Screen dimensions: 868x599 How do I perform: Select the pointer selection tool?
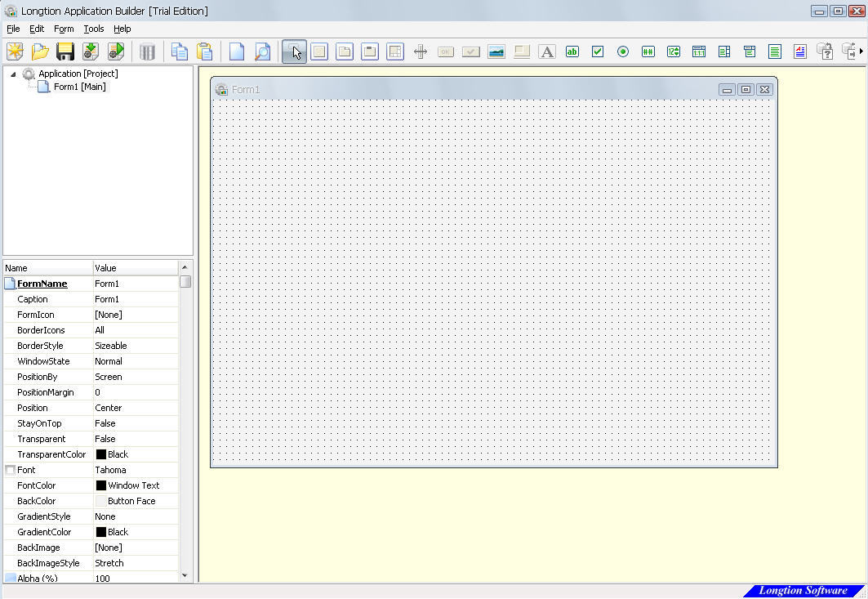[x=295, y=51]
